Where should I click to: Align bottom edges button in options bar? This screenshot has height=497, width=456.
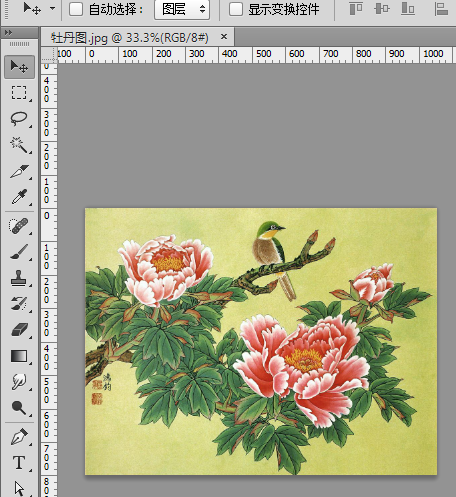click(x=408, y=9)
